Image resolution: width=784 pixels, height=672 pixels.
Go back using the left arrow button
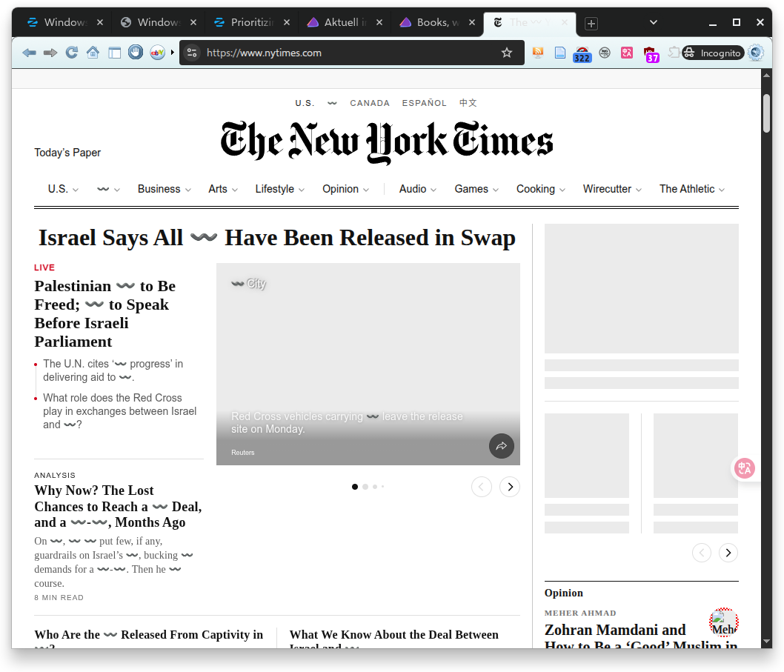tap(29, 53)
